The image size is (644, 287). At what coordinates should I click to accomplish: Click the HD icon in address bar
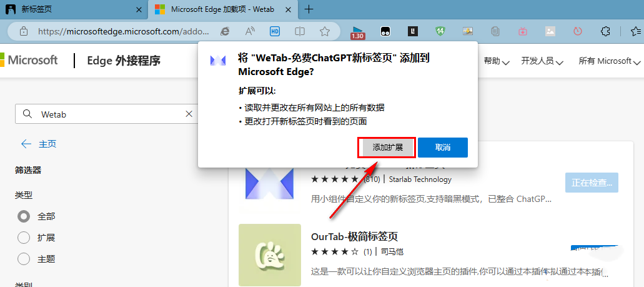pyautogui.click(x=275, y=31)
